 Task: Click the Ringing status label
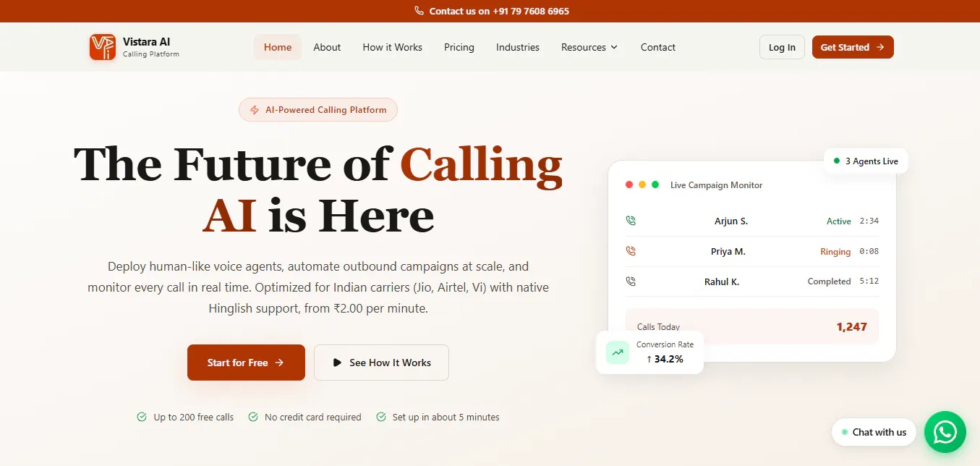click(x=835, y=252)
